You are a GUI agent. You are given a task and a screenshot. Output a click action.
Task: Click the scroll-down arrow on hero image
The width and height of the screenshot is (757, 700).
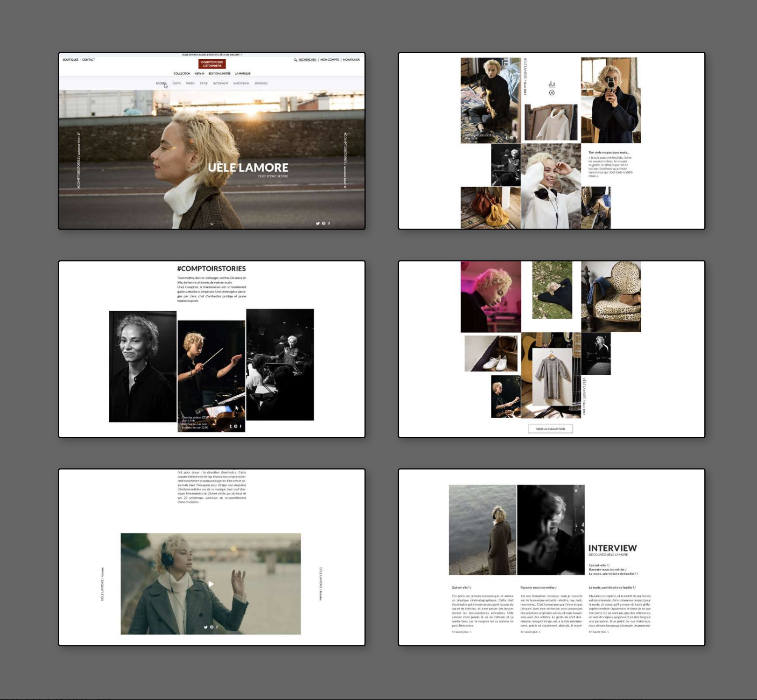[212, 224]
